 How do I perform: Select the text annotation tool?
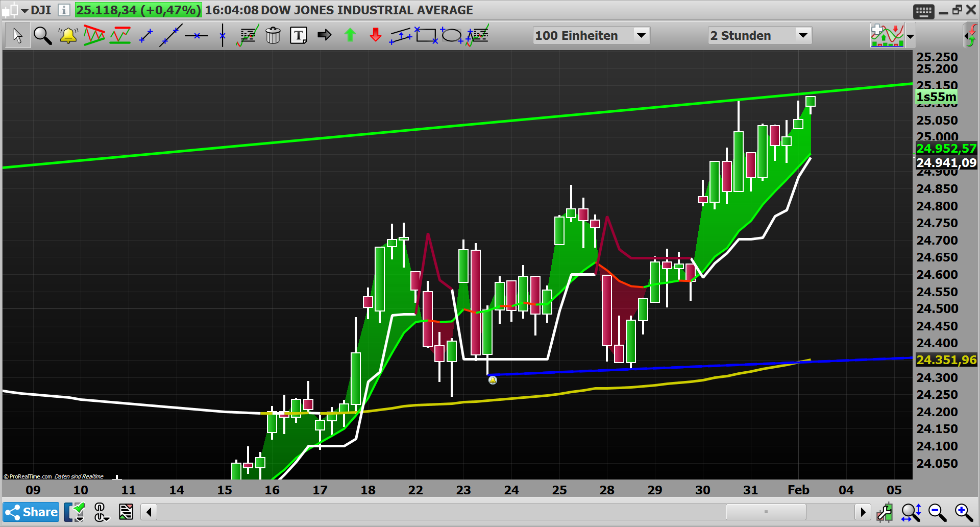(x=299, y=36)
